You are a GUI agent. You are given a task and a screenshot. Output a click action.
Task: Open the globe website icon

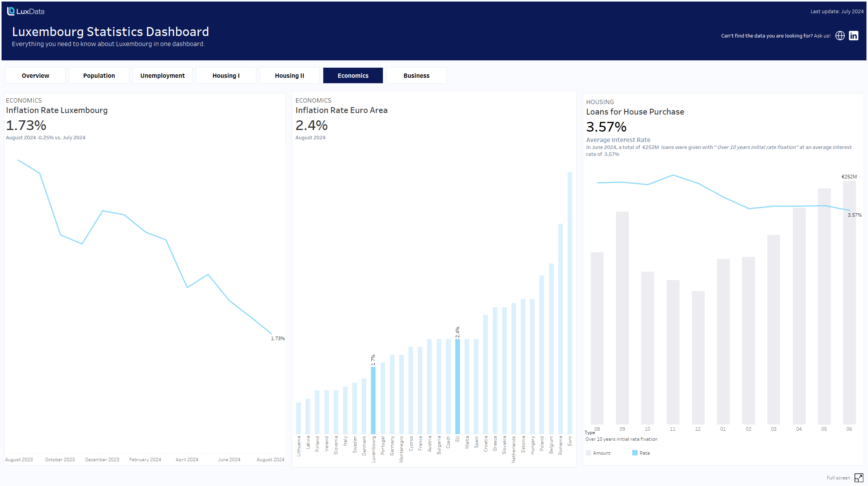[x=840, y=36]
